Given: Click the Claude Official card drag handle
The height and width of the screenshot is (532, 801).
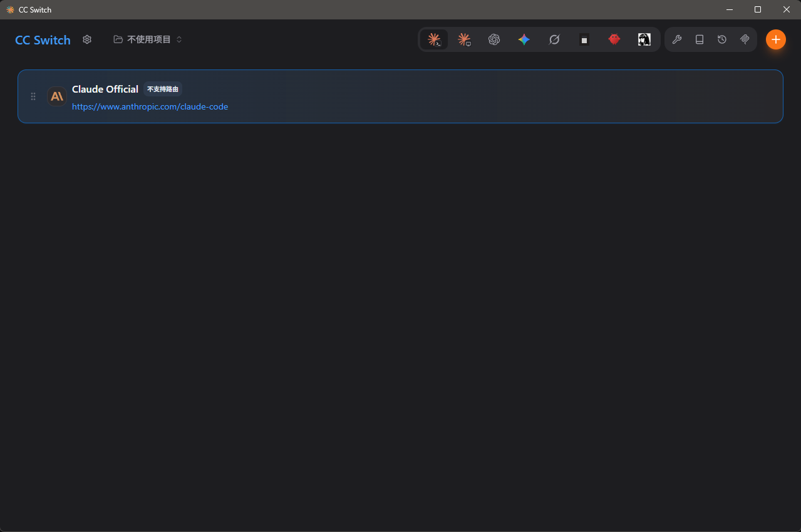Looking at the screenshot, I should pyautogui.click(x=33, y=96).
